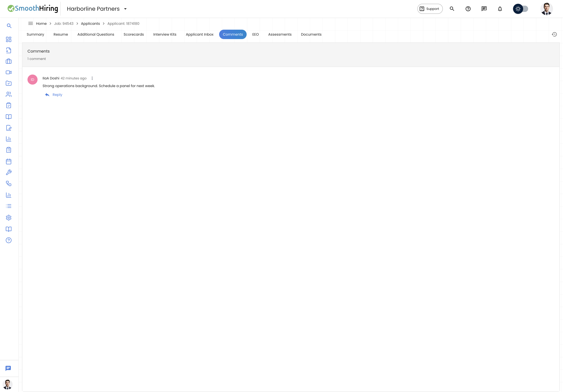
Task: Select the Interview Kits tab
Action: 165,34
